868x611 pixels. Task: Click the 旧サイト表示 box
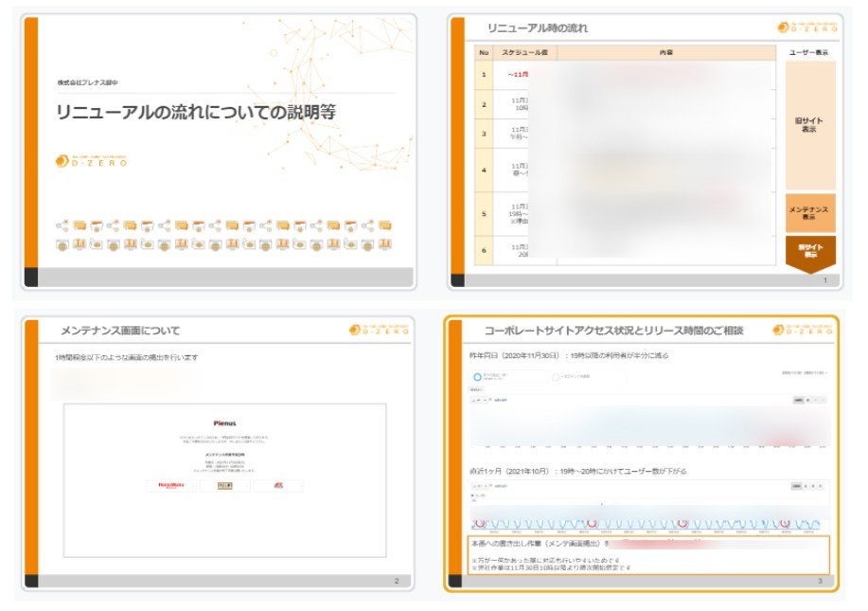[809, 125]
